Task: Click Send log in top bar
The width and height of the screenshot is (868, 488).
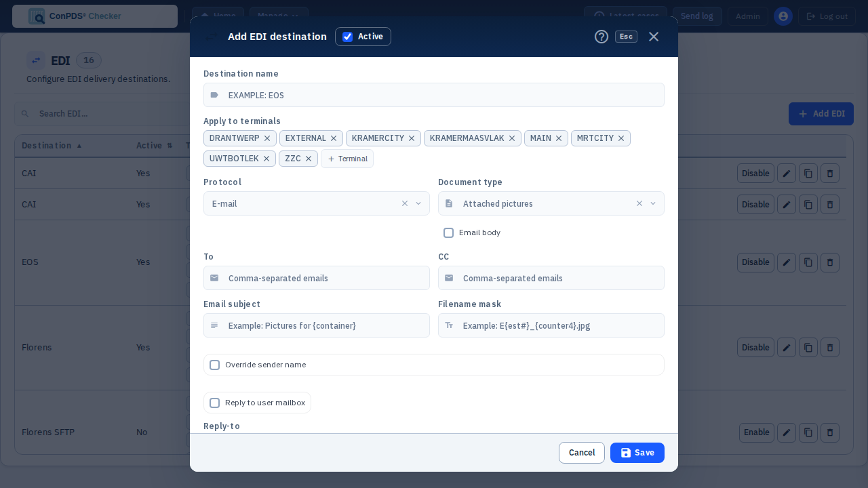Action: coord(697,16)
